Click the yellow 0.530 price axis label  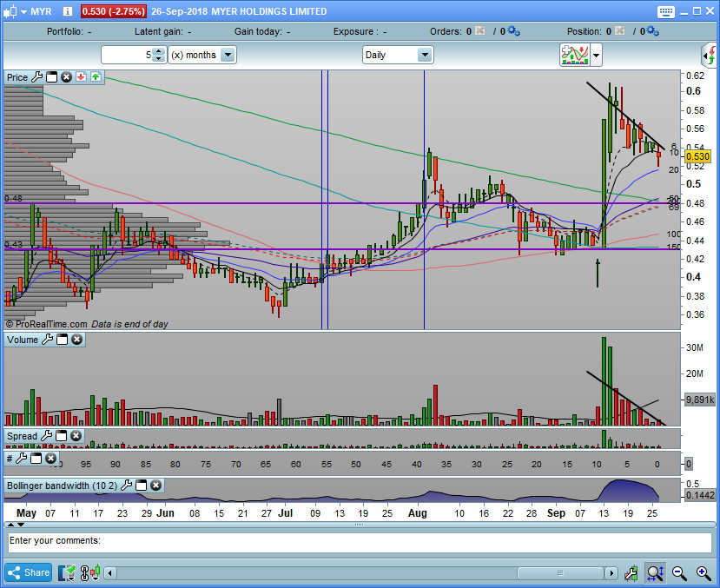[698, 156]
